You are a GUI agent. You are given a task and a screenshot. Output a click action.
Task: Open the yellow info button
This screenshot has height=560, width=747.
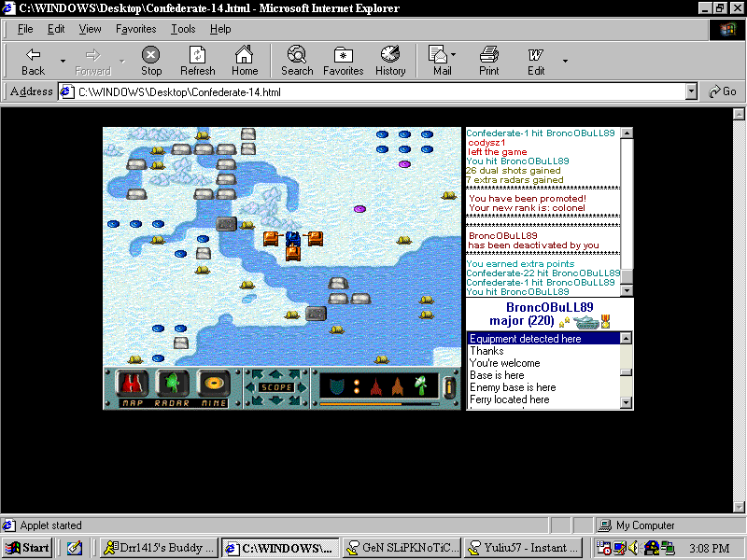coord(448,387)
